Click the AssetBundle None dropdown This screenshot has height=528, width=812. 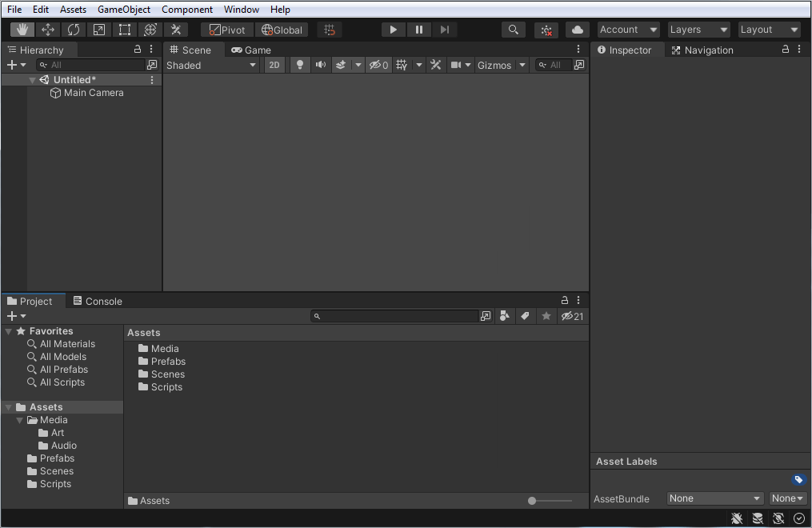(714, 498)
